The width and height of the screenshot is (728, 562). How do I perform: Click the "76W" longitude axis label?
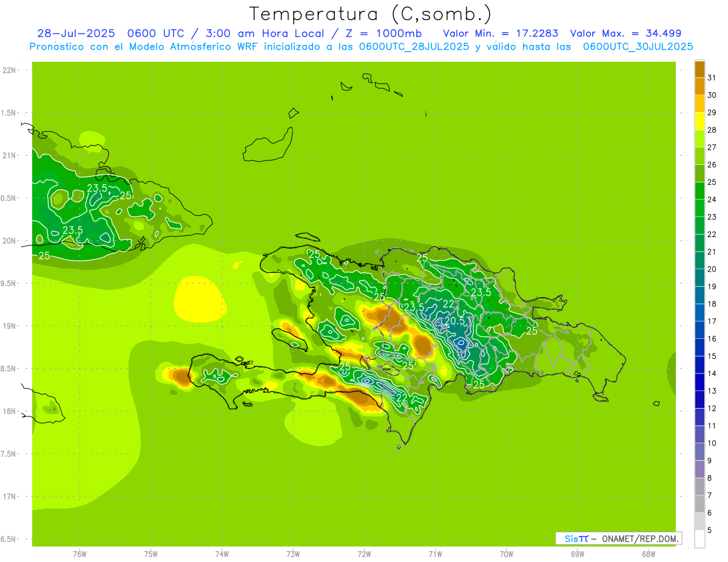point(79,554)
